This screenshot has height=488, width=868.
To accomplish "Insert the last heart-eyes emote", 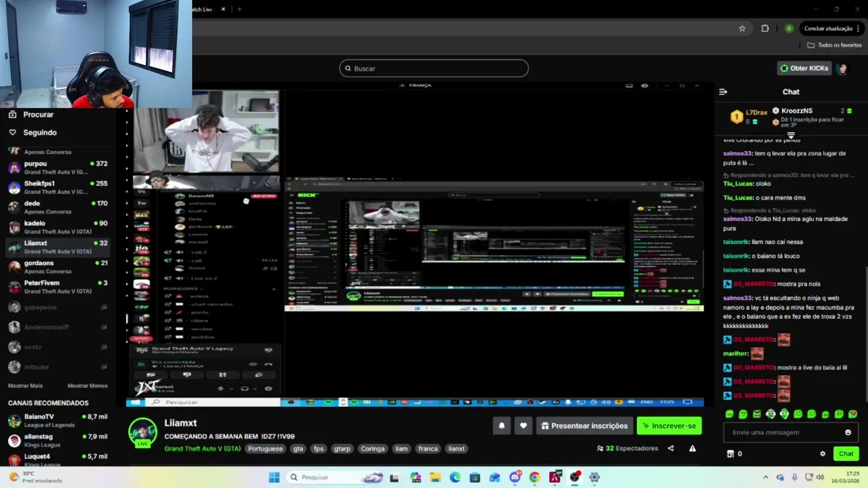I will pos(853,414).
